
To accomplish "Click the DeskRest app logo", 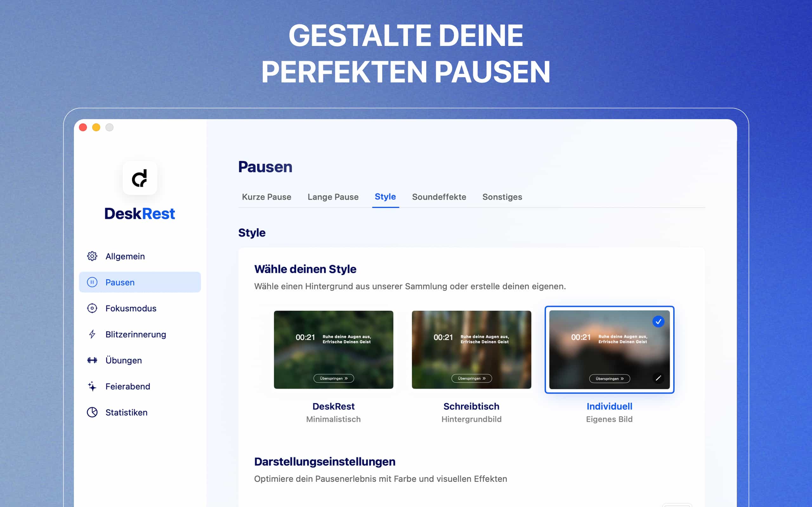I will [140, 178].
